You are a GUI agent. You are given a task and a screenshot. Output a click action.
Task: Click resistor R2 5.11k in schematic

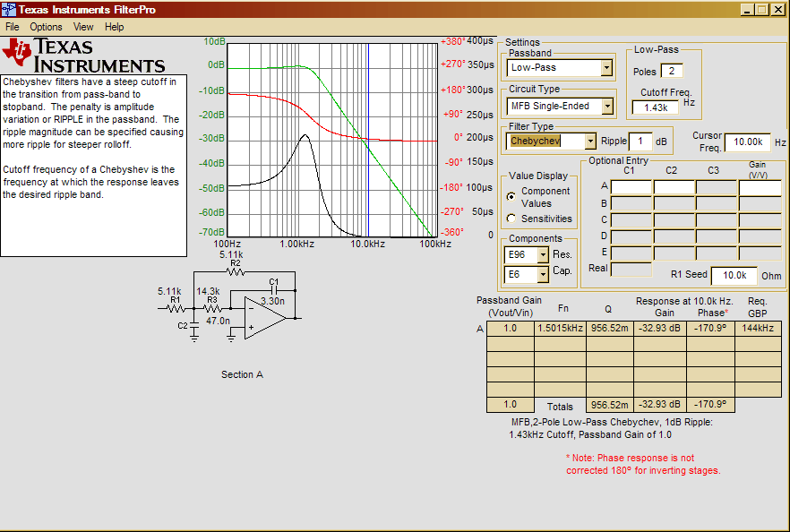[x=236, y=272]
